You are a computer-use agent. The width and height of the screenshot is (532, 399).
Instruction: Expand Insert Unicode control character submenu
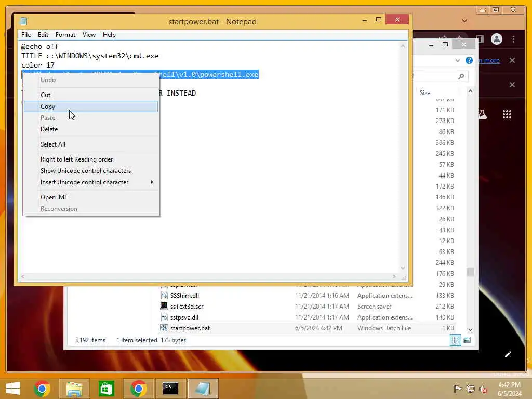tap(91, 182)
